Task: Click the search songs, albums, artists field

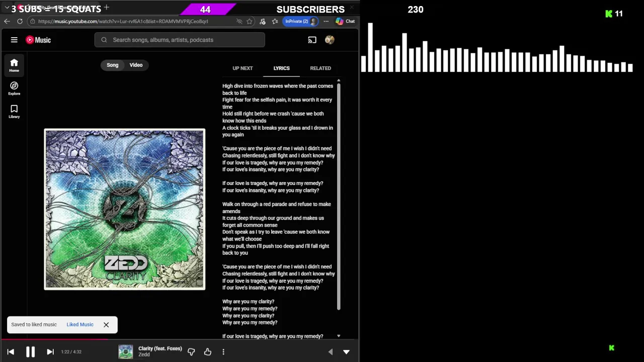Action: pos(180,40)
